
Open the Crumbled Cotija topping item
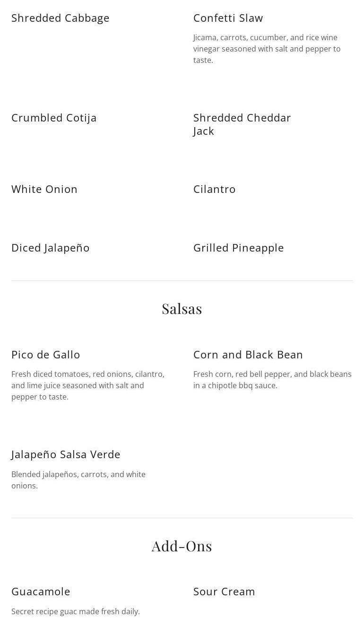54,118
